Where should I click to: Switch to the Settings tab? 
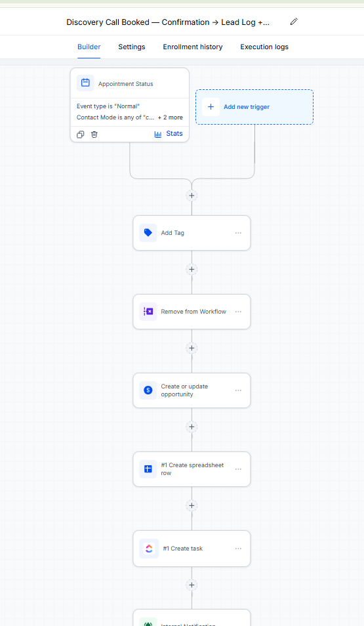(x=132, y=47)
